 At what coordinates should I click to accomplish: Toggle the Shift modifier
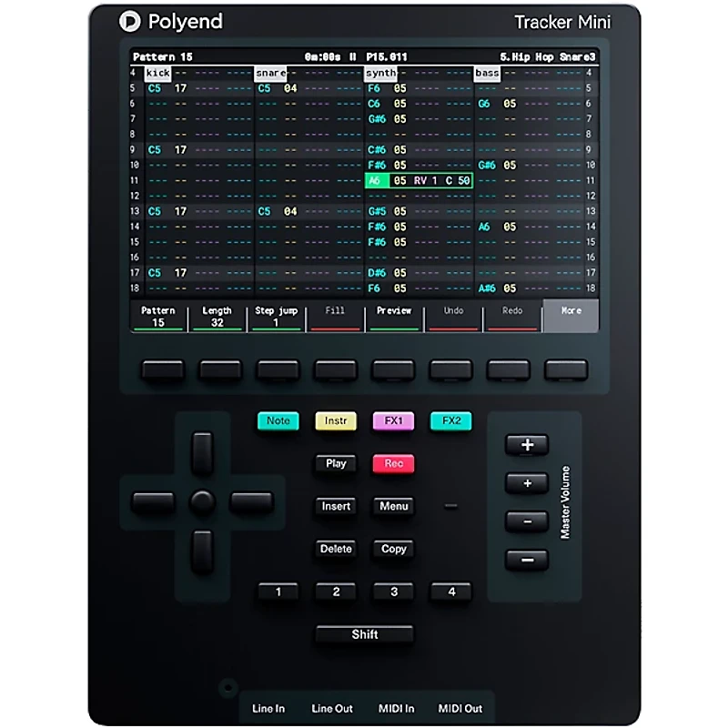click(364, 634)
